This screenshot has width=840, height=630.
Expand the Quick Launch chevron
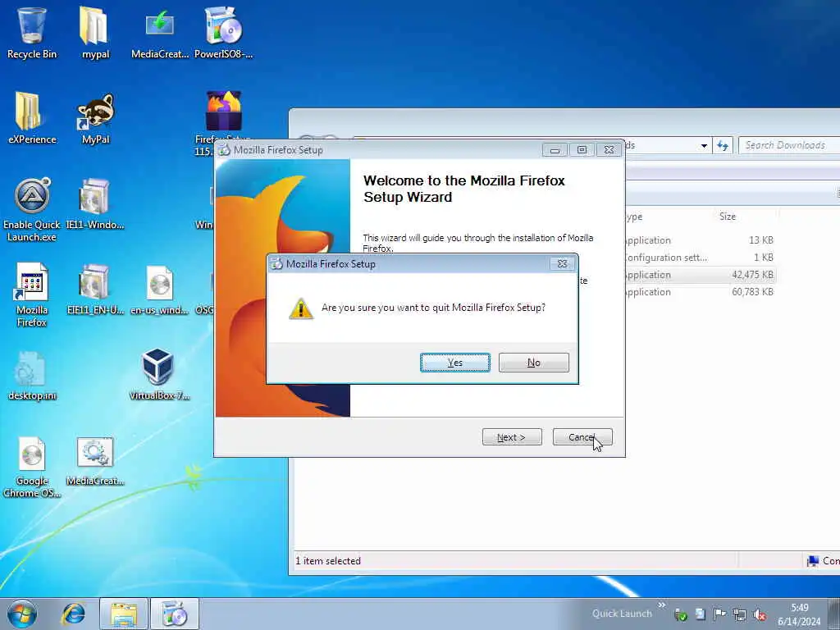(x=662, y=605)
